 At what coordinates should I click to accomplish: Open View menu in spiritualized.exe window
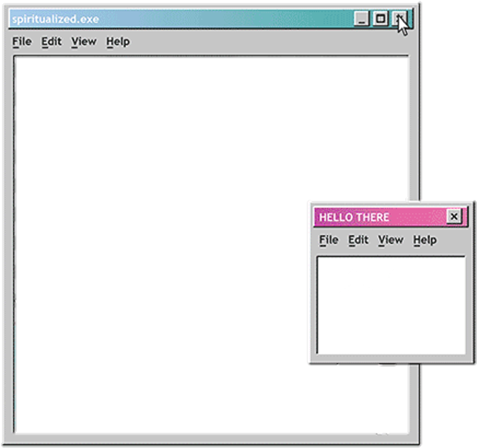coord(84,42)
